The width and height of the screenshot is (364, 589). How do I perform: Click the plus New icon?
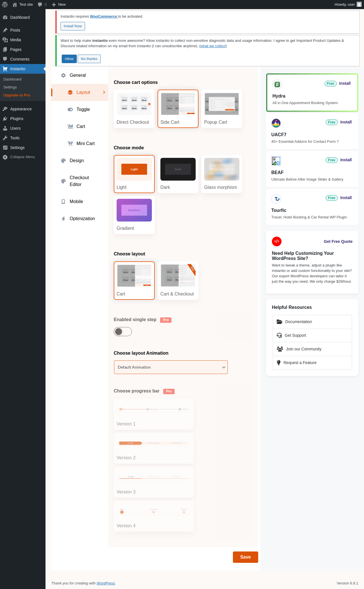click(54, 5)
